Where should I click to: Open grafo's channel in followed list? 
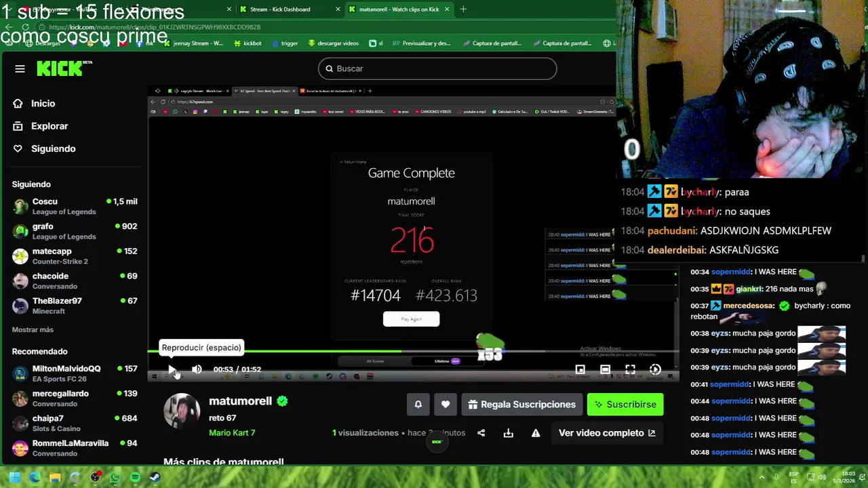point(75,231)
